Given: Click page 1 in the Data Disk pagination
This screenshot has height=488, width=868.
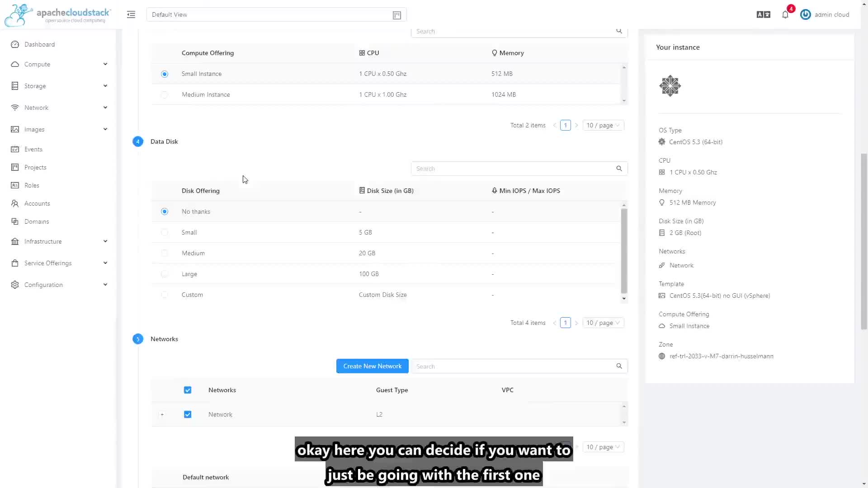Looking at the screenshot, I should pos(565,323).
